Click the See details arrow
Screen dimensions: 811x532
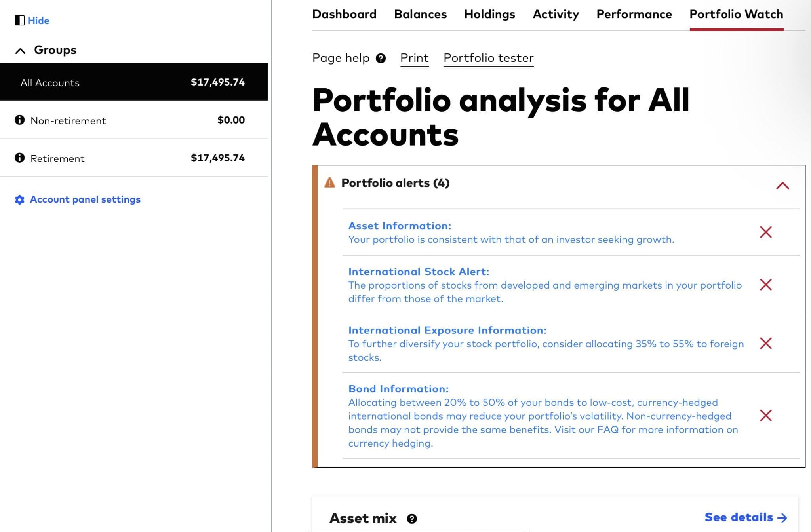pos(782,517)
